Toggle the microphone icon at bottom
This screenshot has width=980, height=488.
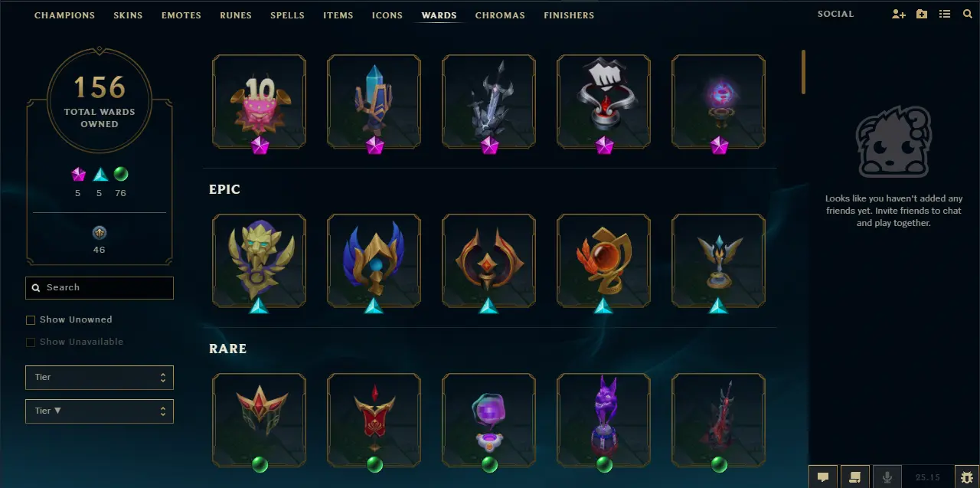887,477
